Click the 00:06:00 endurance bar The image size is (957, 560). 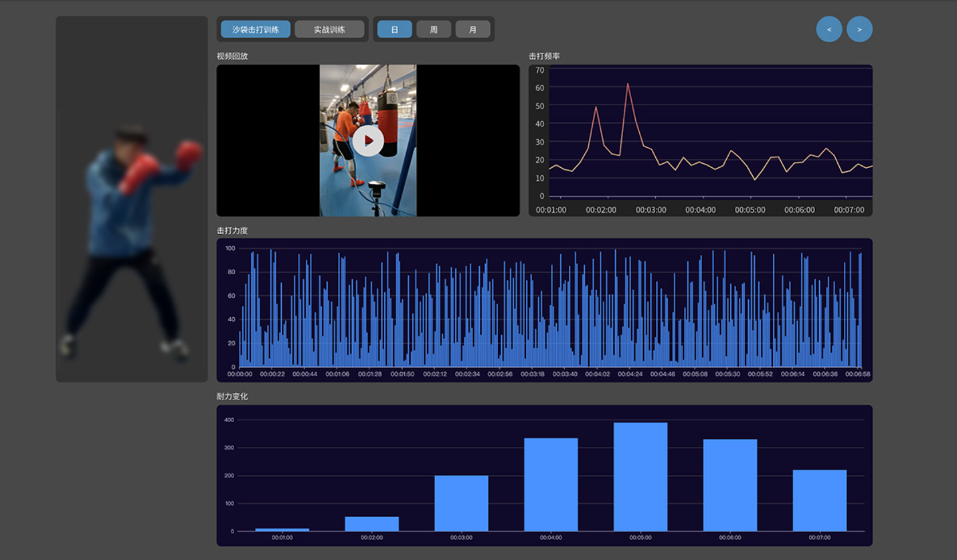tap(730, 485)
